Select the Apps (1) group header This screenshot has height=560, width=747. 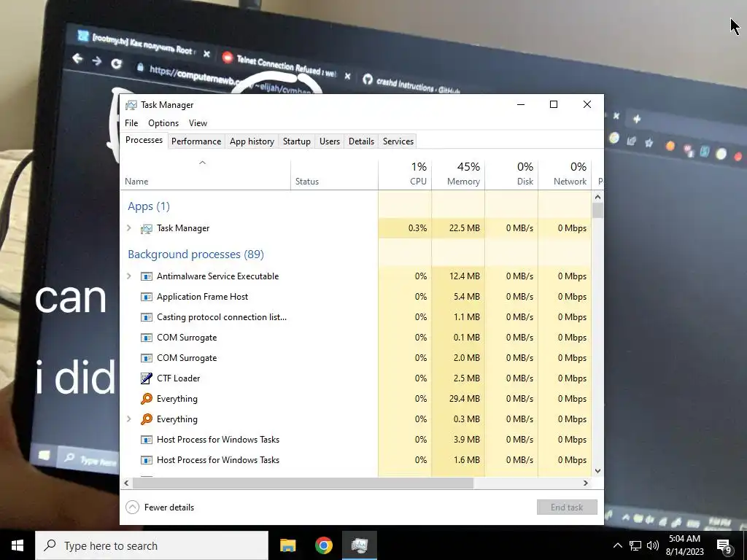point(149,206)
